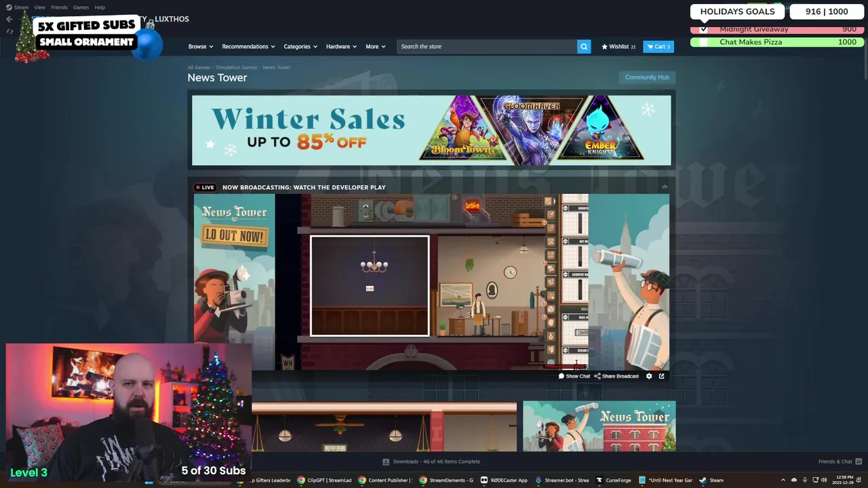868x488 pixels.
Task: Click the Community Hub button
Action: click(x=647, y=77)
